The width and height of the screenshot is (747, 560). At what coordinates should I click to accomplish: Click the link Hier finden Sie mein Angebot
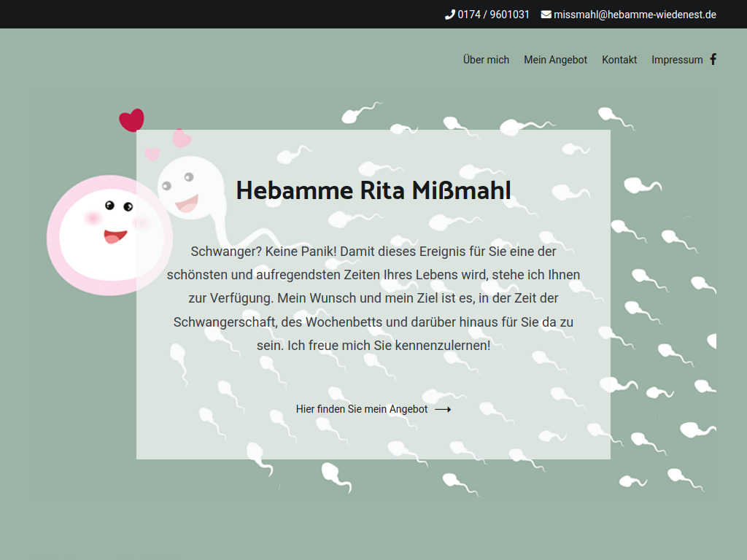(x=361, y=409)
